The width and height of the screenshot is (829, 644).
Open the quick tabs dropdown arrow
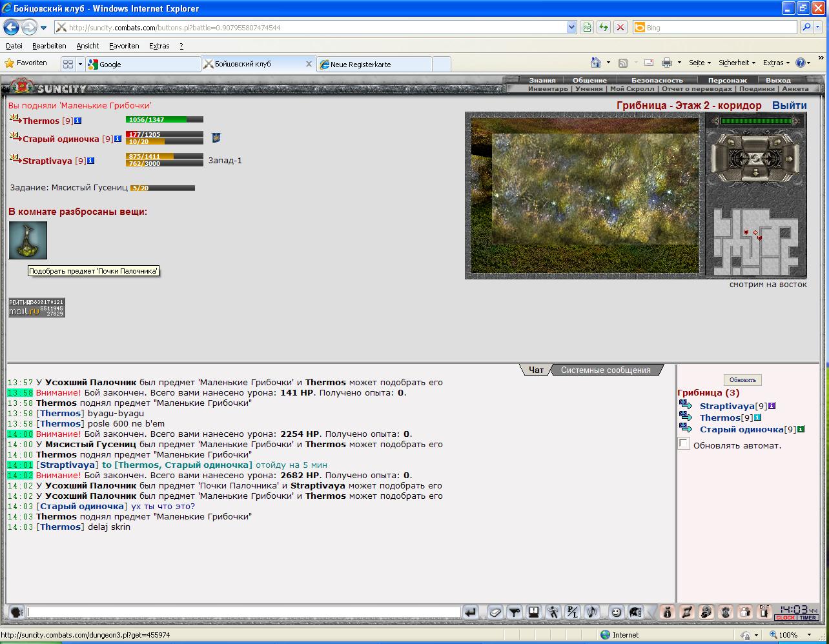81,64
